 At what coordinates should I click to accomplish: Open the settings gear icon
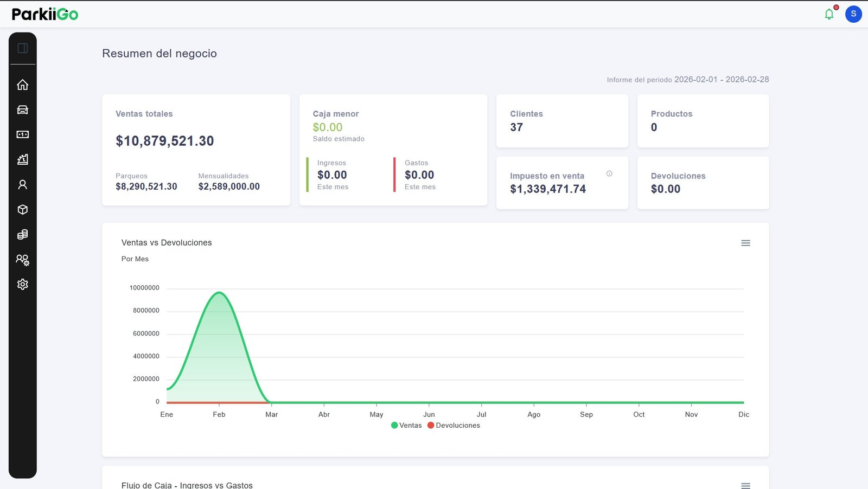[22, 284]
